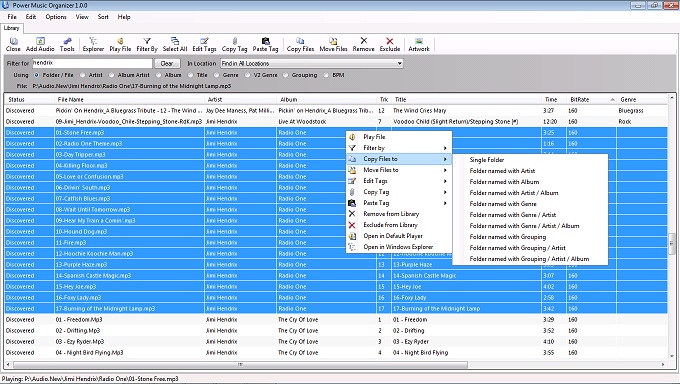Image resolution: width=680 pixels, height=384 pixels.
Task: Open the Filter by submenu arrow
Action: tap(445, 148)
